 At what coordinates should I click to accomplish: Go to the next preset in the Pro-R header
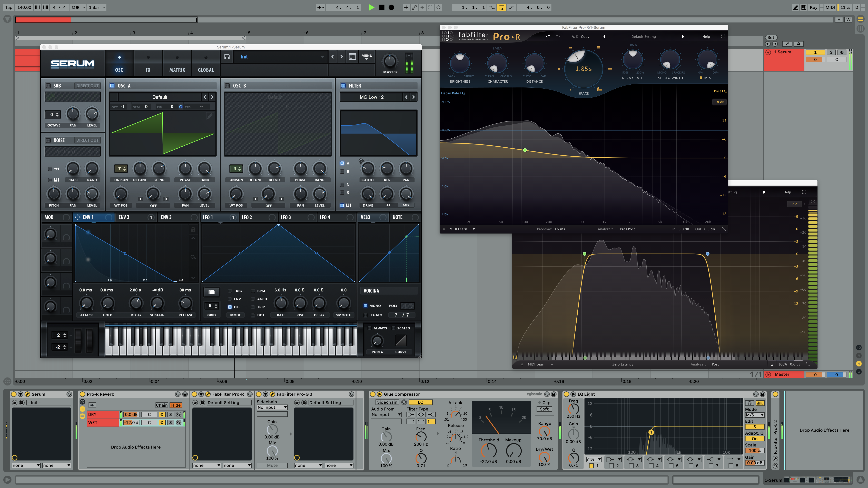683,36
